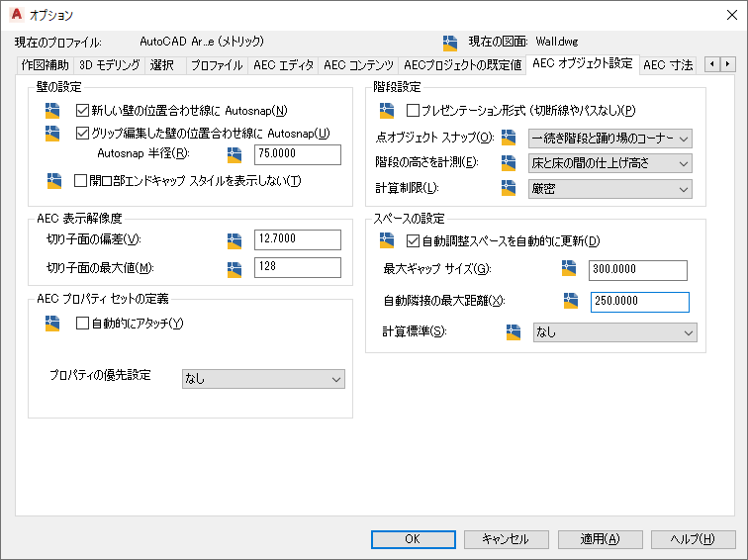Close the オプション dialog
This screenshot has width=748, height=560.
pos(732,15)
